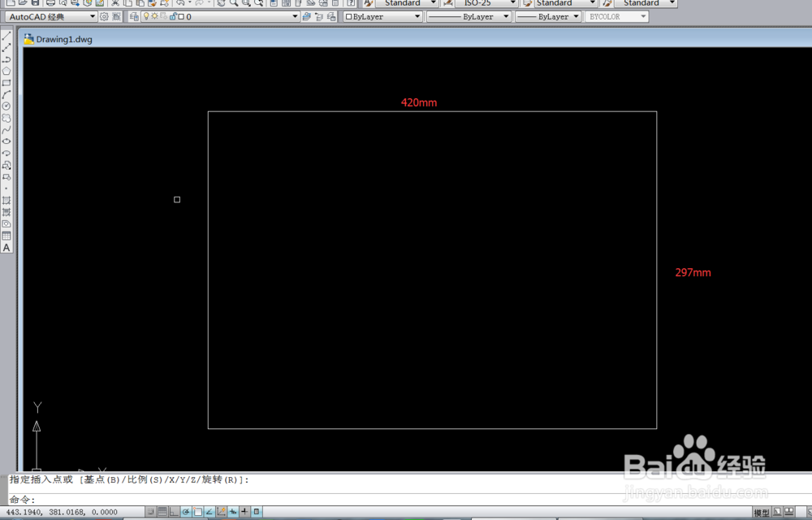Image resolution: width=812 pixels, height=520 pixels.
Task: Click the Cut scissors icon
Action: (115, 2)
